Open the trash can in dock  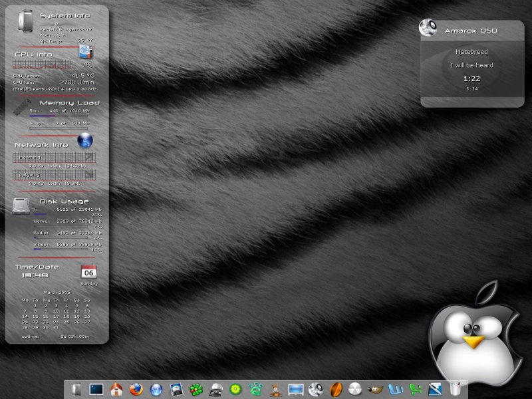click(455, 389)
